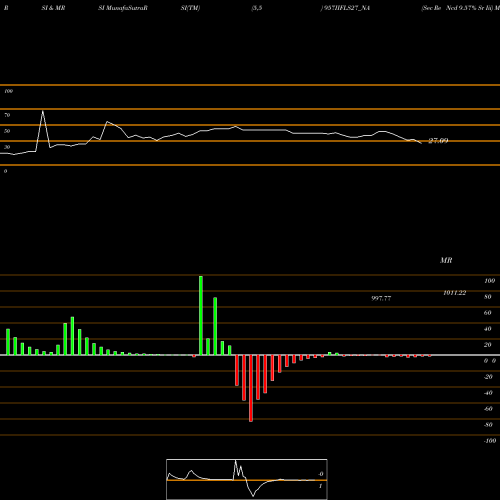The height and width of the screenshot is (500, 500).
Task: Click the 'SI(TM)' header label
Action: coord(190,8)
